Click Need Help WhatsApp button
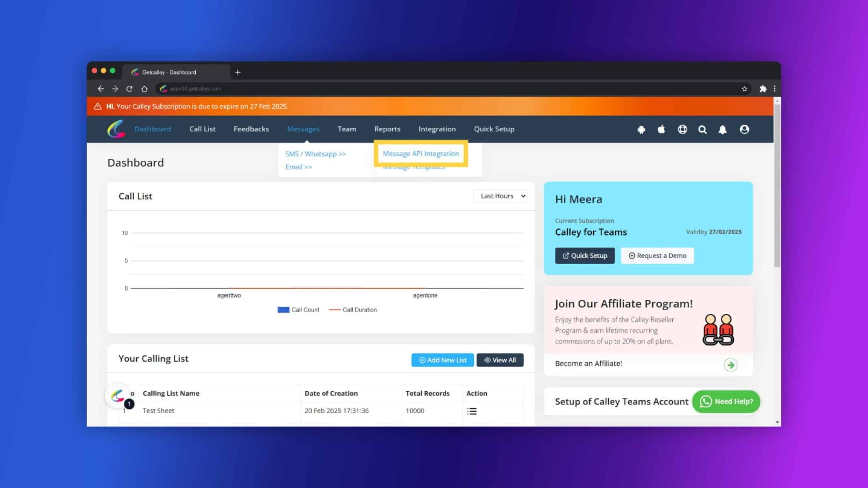 tap(726, 401)
